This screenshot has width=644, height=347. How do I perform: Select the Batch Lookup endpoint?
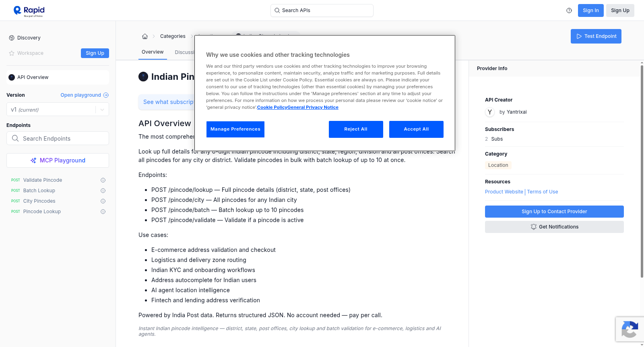tap(39, 191)
